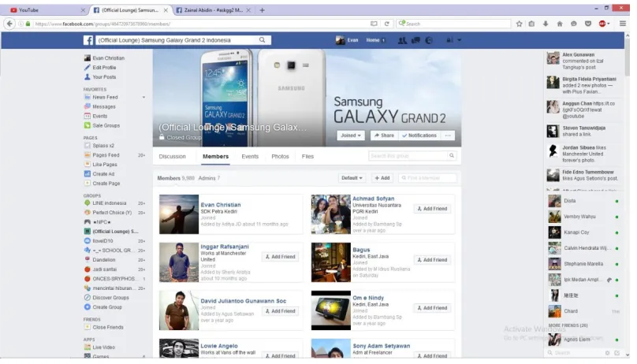Viewport: 637px width, 364px height.
Task: Open notifications globe icon
Action: [x=429, y=40]
